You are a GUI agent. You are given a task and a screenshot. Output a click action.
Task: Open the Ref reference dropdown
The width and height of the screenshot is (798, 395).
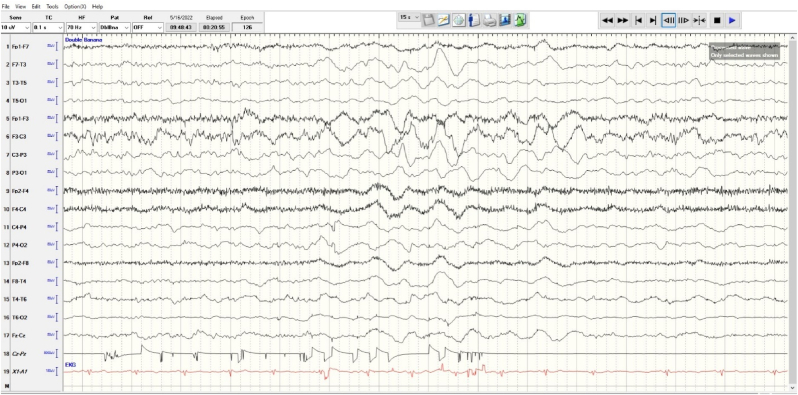148,27
